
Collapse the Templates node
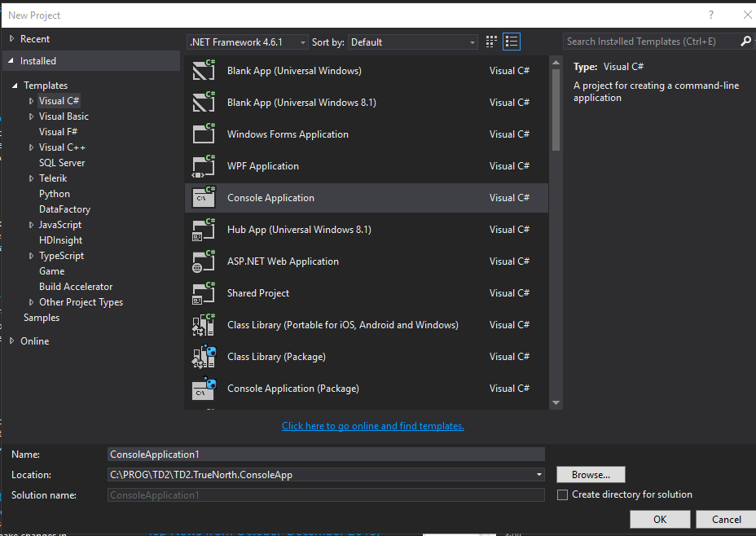click(13, 85)
